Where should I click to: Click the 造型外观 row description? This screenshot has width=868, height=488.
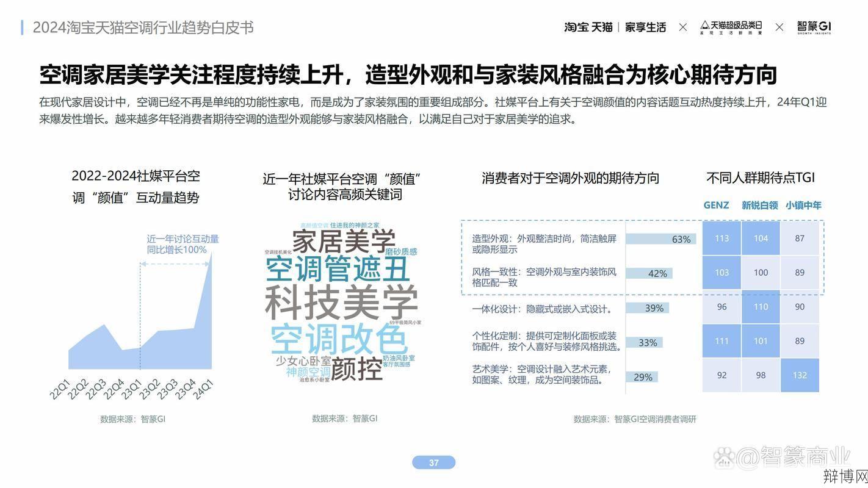point(544,244)
